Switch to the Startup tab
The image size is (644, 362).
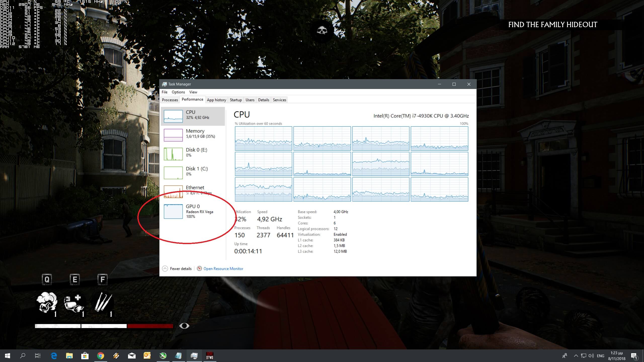(236, 100)
